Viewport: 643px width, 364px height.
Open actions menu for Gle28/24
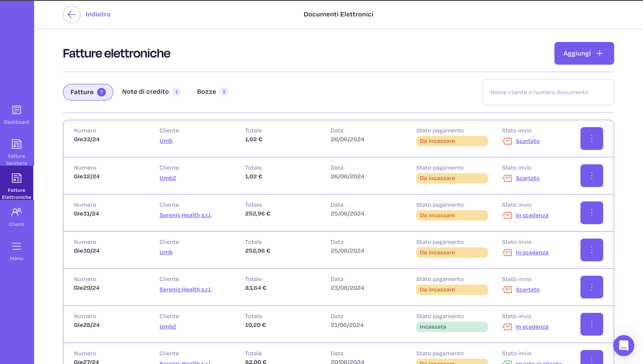point(591,324)
